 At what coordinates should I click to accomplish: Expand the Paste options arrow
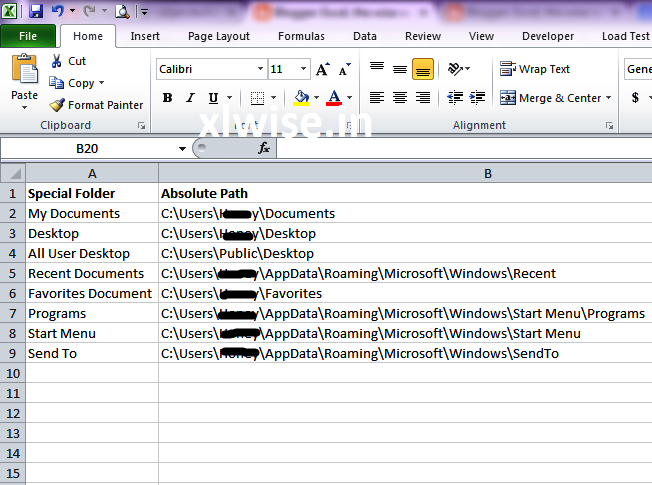tap(25, 108)
